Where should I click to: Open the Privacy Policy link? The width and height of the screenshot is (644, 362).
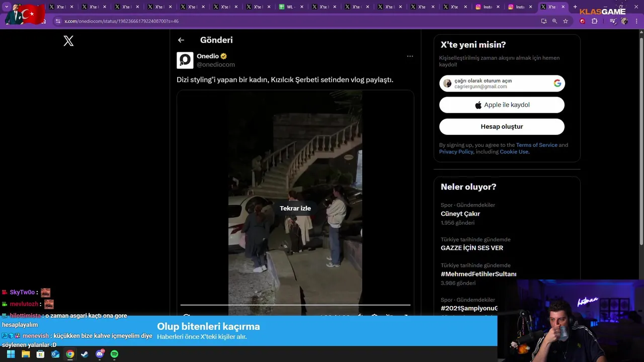456,152
